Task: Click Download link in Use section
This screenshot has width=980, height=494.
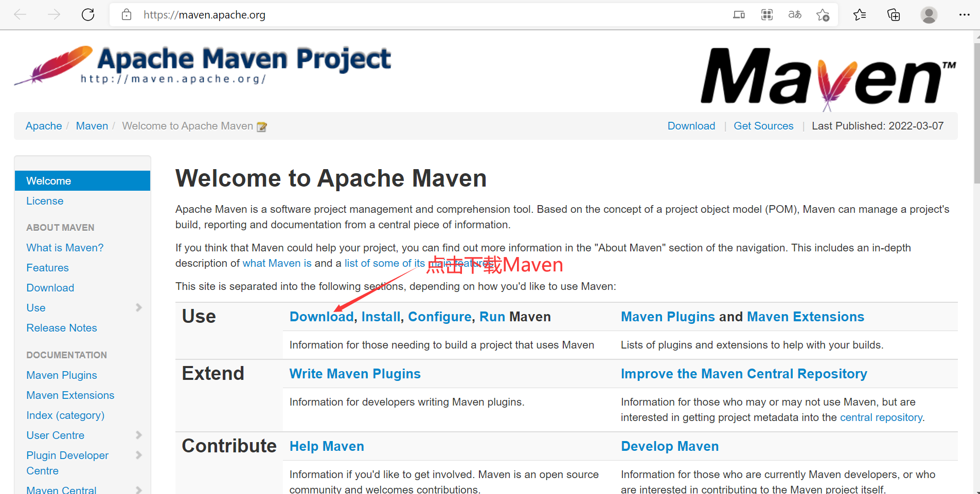Action: 322,317
